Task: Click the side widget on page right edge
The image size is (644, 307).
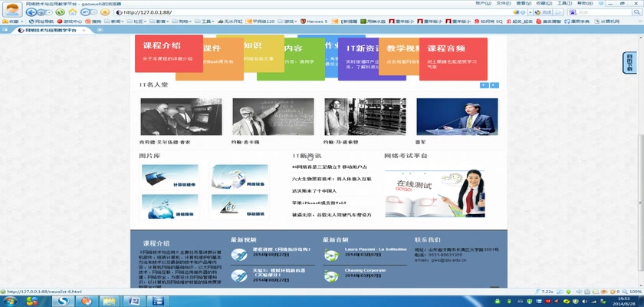Action: click(x=629, y=62)
